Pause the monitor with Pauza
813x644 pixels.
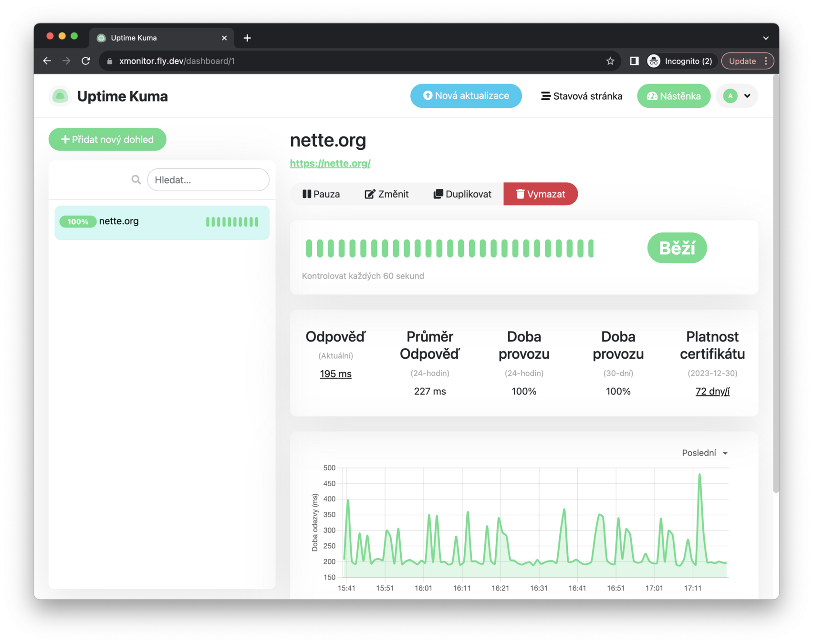321,194
